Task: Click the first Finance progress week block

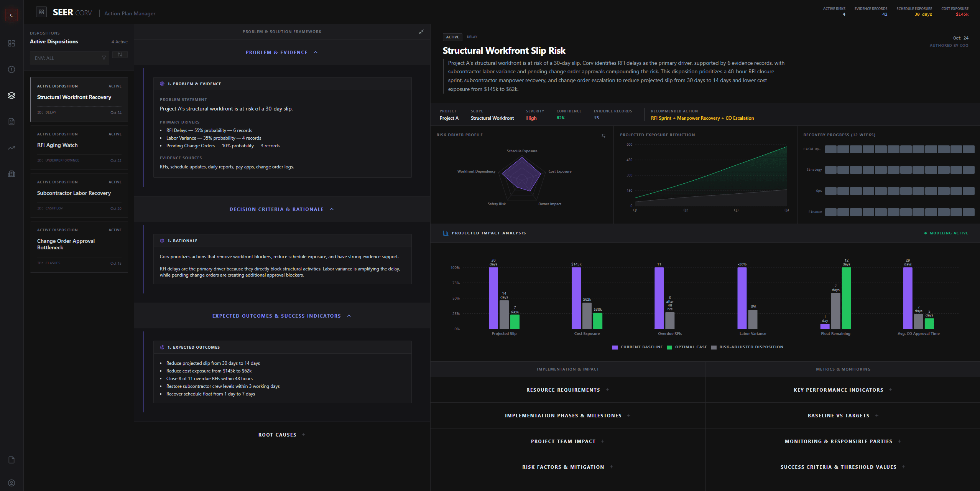Action: 831,212
